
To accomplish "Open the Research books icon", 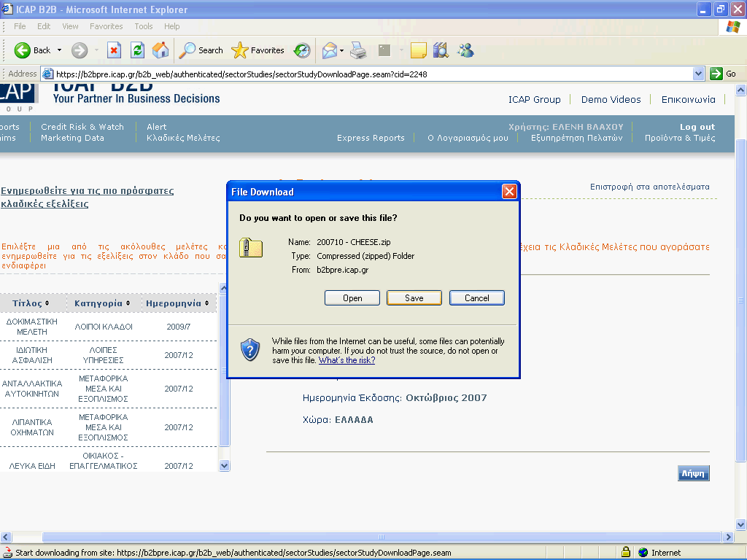I will pyautogui.click(x=441, y=50).
